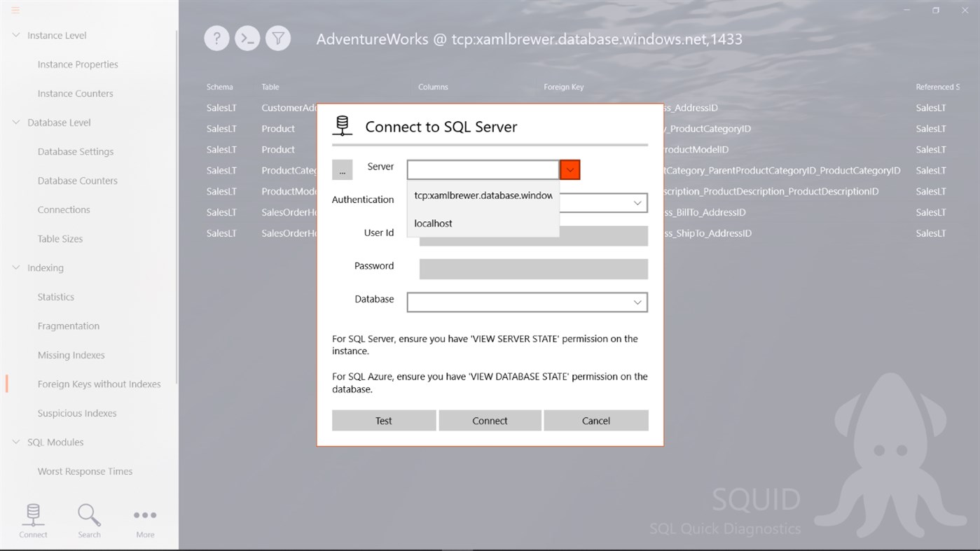Viewport: 980px width, 551px height.
Task: Click the Columns column header
Action: [x=433, y=87]
